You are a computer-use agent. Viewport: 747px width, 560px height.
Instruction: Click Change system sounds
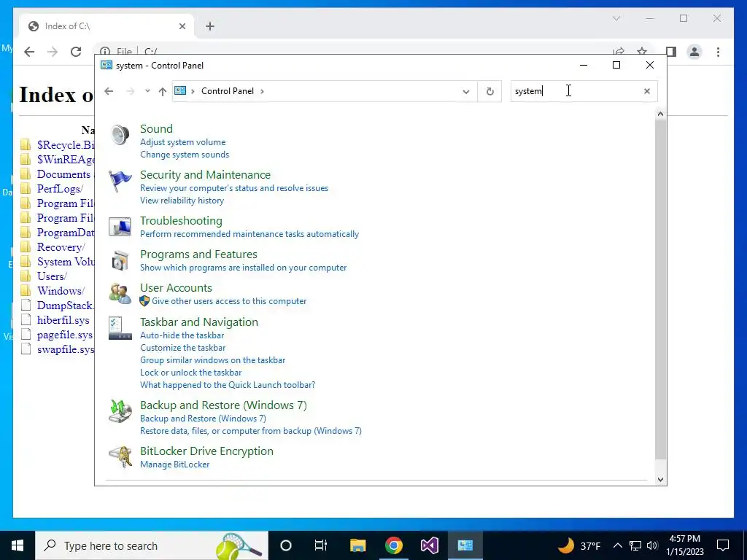pyautogui.click(x=185, y=155)
